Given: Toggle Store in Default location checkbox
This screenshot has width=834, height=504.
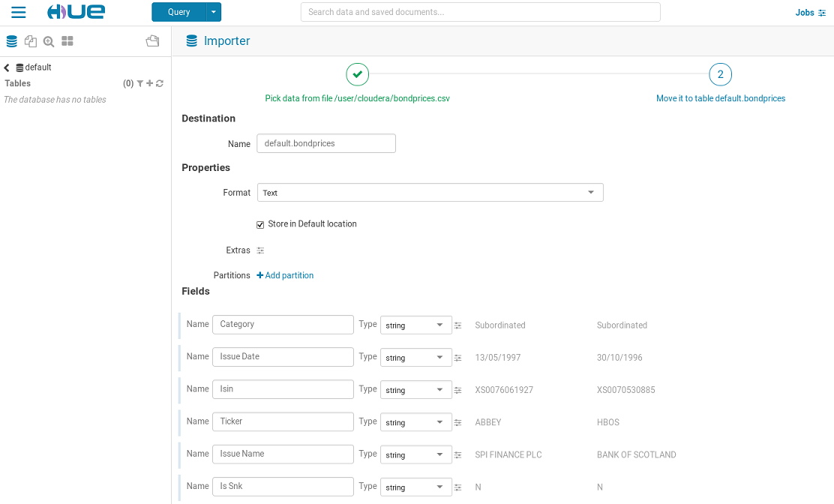Looking at the screenshot, I should tap(260, 225).
